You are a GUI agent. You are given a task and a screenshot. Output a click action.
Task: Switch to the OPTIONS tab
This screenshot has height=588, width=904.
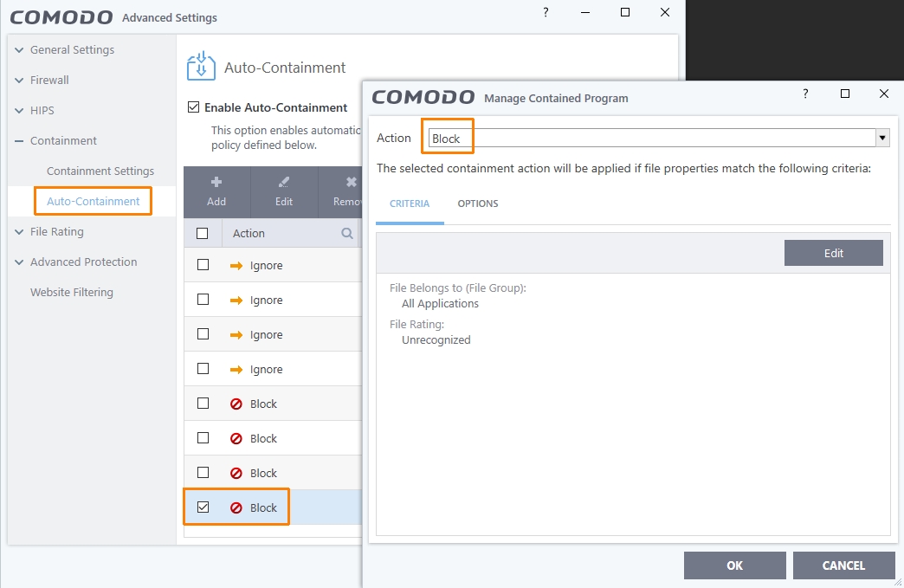pyautogui.click(x=478, y=204)
